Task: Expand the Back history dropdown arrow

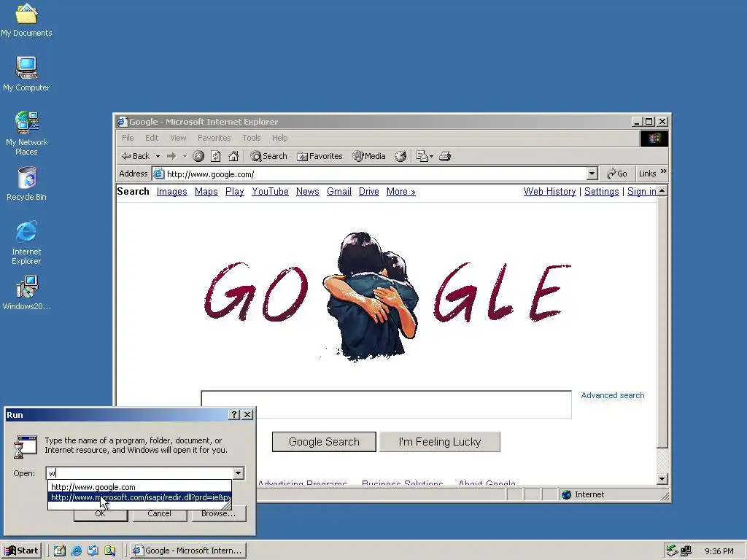Action: pyautogui.click(x=158, y=156)
